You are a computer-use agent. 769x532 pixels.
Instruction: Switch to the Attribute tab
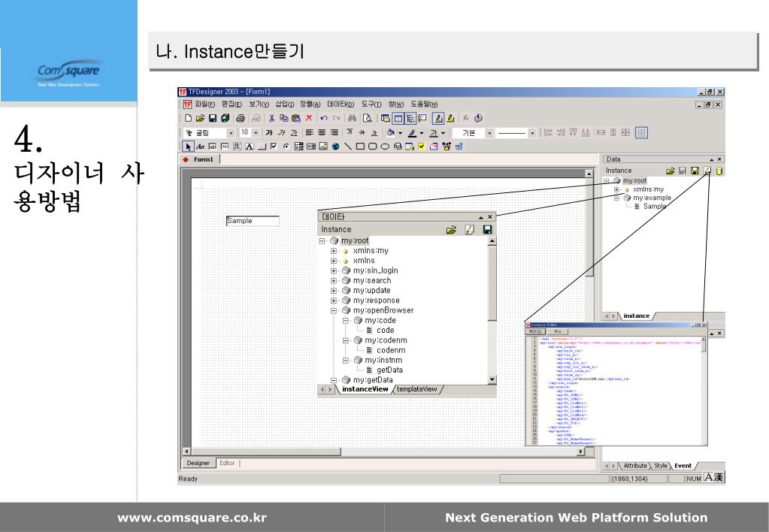coord(635,466)
